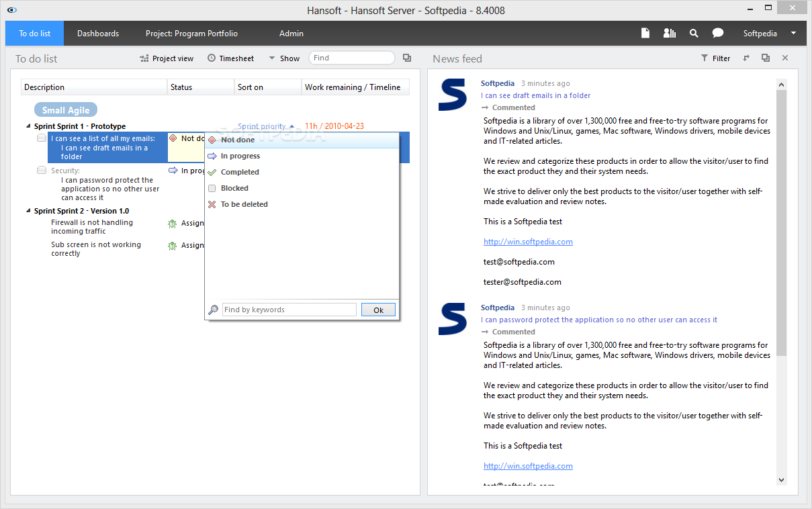Collapse Sprint Sprint 1 - Prototype group

point(28,126)
